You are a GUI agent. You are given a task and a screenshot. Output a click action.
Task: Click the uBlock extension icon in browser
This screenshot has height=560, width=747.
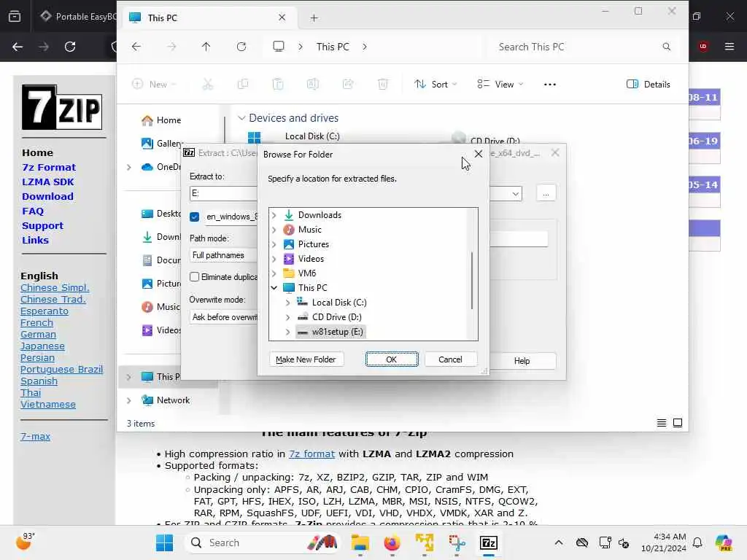tap(703, 47)
